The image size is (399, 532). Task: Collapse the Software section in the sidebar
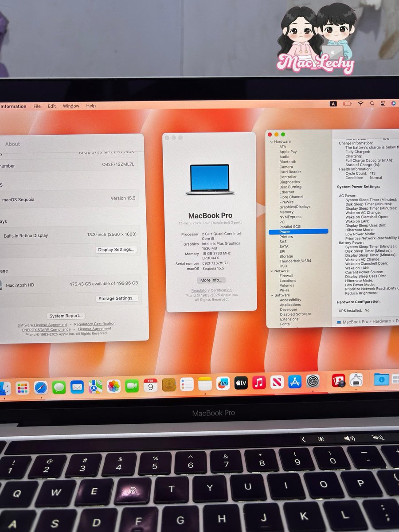(271, 295)
